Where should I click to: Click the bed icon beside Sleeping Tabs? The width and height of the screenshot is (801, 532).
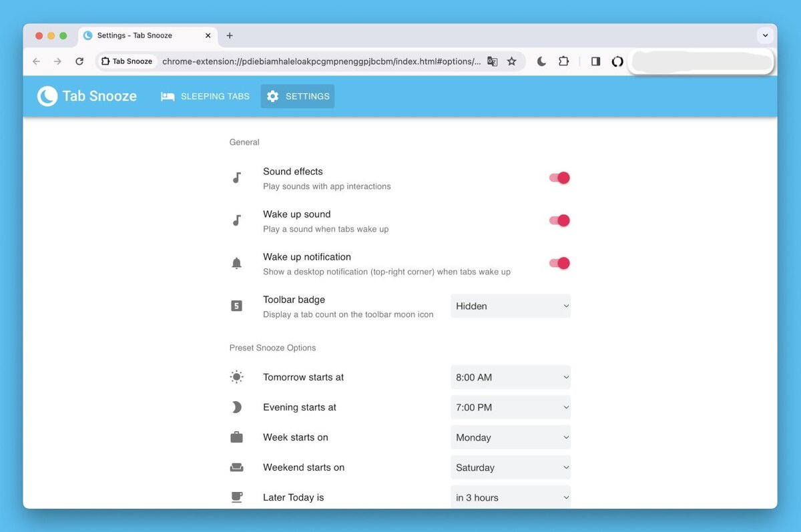[x=168, y=96]
